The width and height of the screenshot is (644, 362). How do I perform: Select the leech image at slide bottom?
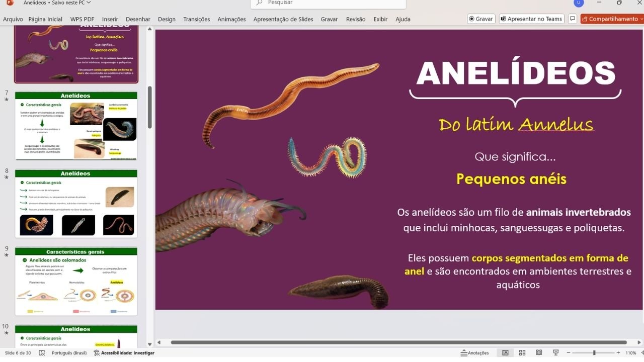click(x=339, y=291)
